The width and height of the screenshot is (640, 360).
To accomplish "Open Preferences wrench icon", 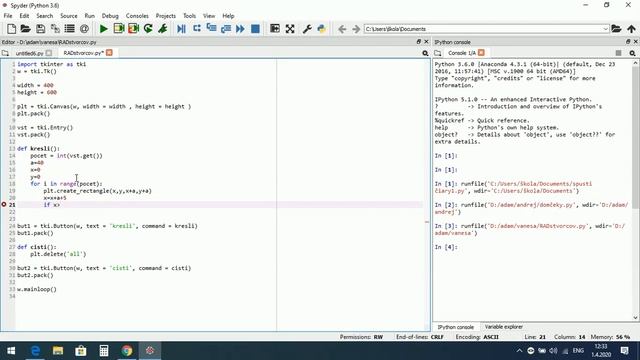I will tap(307, 29).
